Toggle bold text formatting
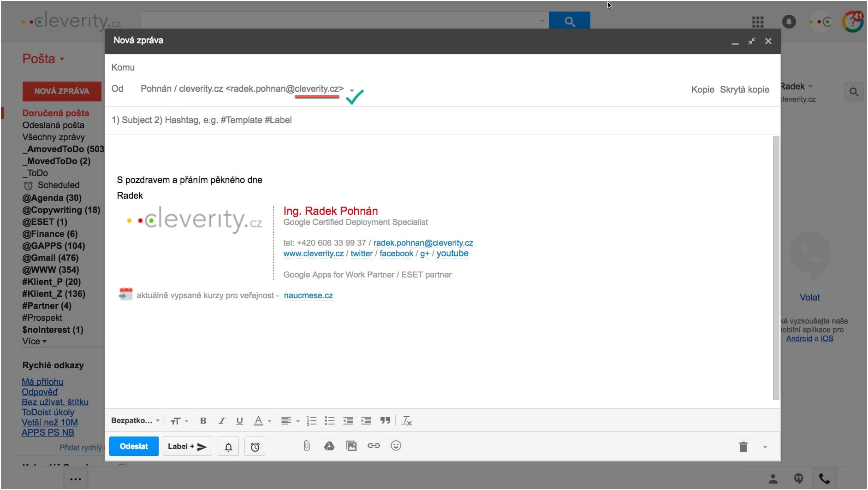The image size is (868, 490). [203, 420]
